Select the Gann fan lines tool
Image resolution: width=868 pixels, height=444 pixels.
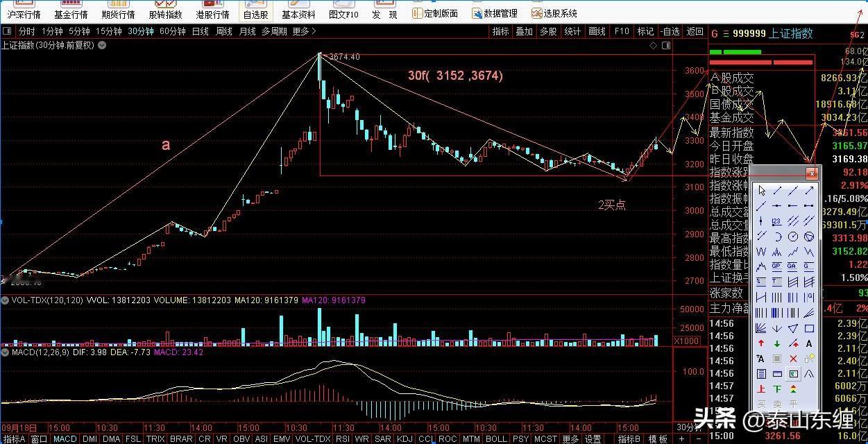762,327
